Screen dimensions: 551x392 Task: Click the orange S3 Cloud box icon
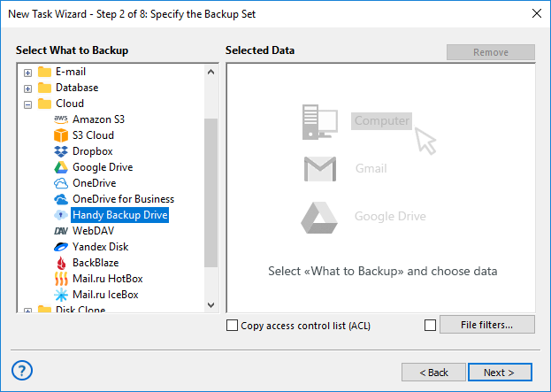point(61,135)
